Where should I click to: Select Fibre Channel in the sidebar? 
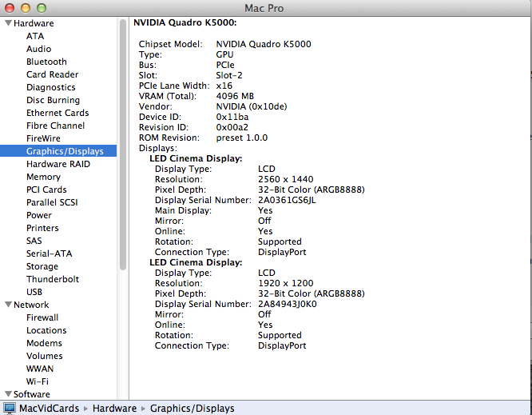[x=56, y=126]
